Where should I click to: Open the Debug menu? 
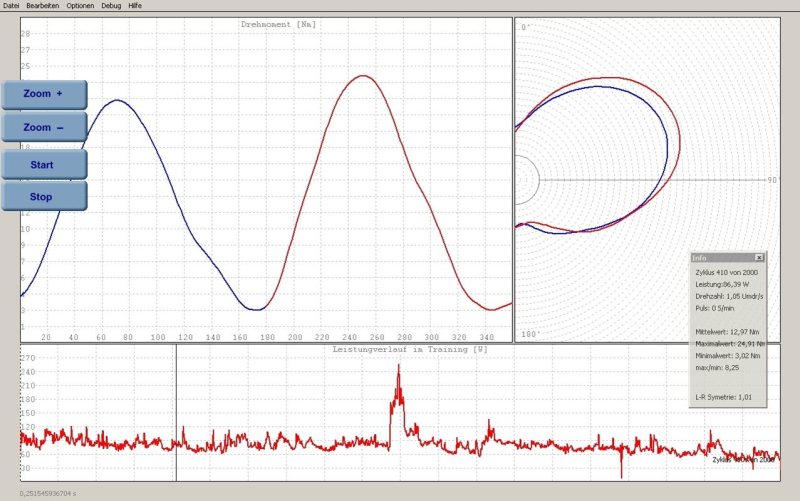112,5
